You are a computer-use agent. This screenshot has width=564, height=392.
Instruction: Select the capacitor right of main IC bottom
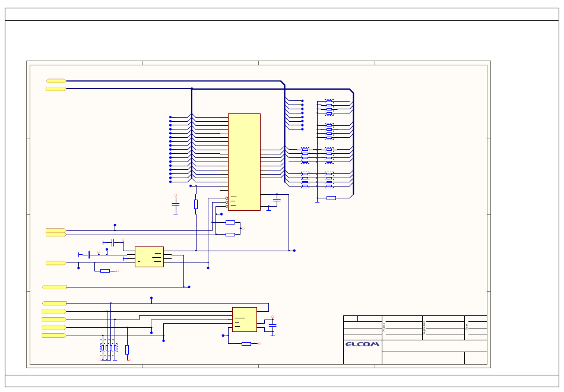pyautogui.click(x=277, y=201)
